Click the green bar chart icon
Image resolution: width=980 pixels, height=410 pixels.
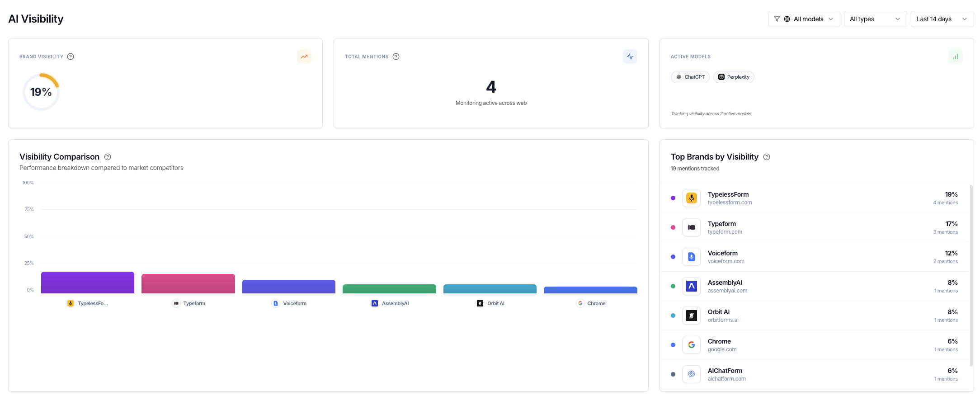956,57
